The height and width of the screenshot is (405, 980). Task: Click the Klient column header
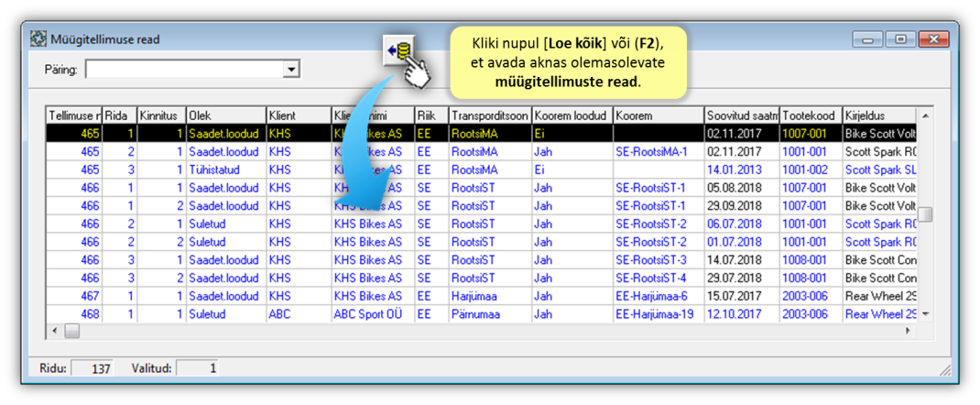click(297, 116)
